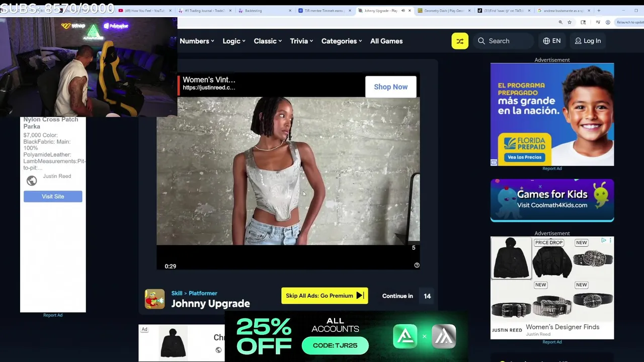Close the Johnny Upgrade tab
The image size is (644, 362).
click(x=410, y=11)
